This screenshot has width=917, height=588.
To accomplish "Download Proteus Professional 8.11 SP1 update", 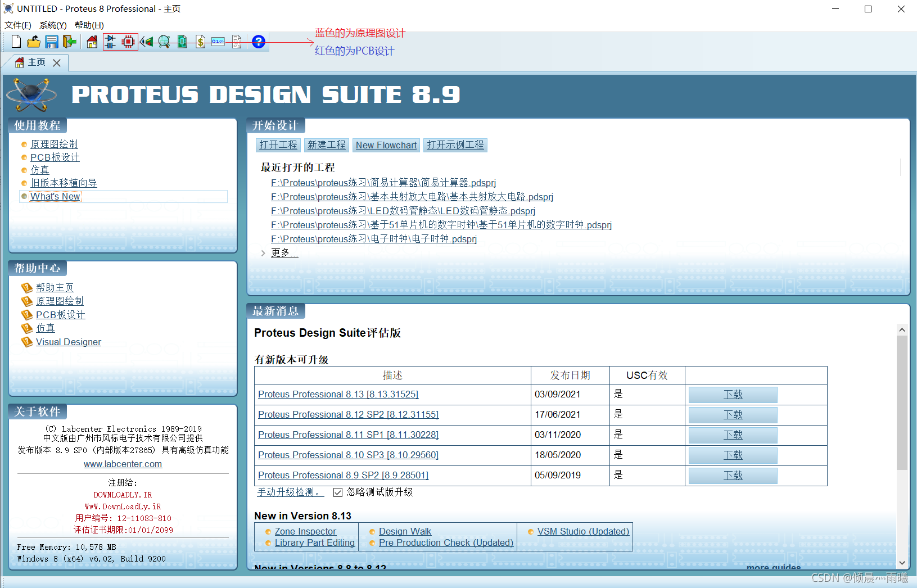I will [733, 435].
